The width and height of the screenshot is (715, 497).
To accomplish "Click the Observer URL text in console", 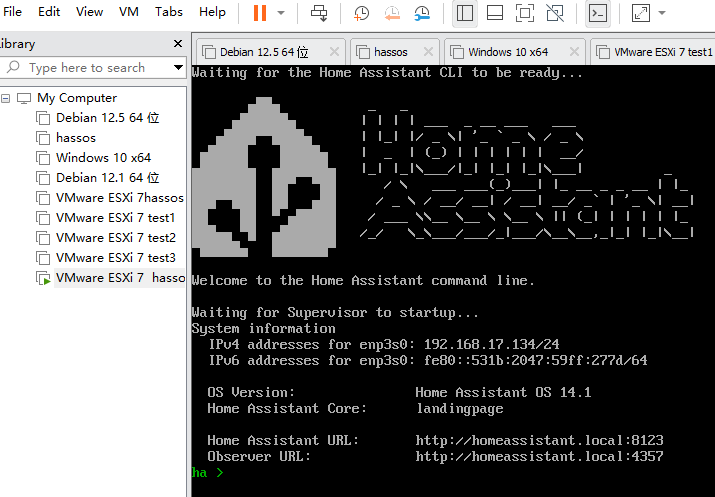I will (539, 456).
